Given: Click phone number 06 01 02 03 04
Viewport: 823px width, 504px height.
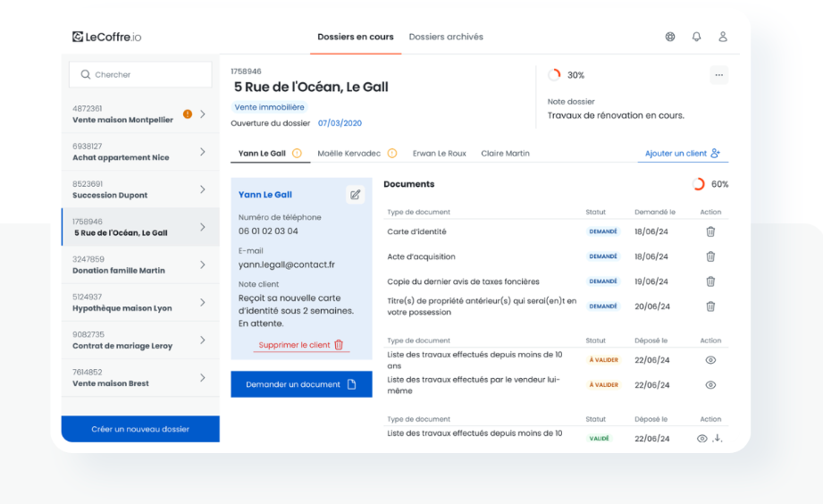Looking at the screenshot, I should 268,231.
